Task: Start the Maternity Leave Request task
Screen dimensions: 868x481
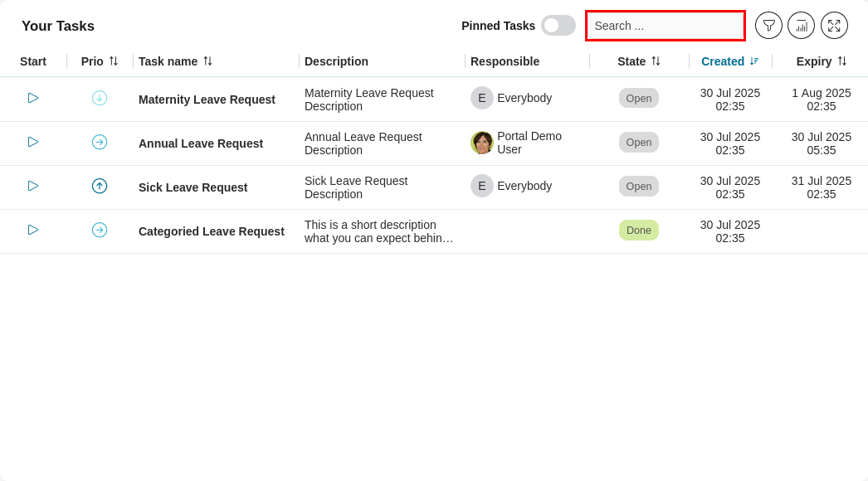Action: [x=32, y=98]
